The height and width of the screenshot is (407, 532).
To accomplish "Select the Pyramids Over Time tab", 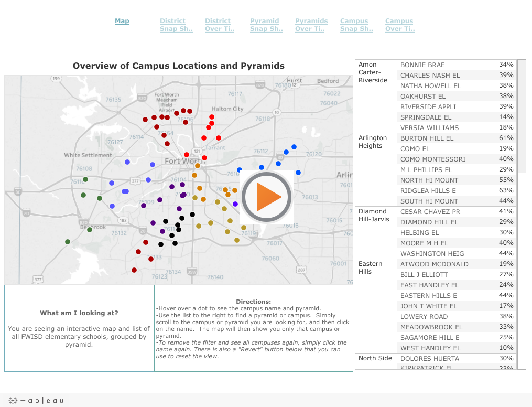I will (x=311, y=25).
